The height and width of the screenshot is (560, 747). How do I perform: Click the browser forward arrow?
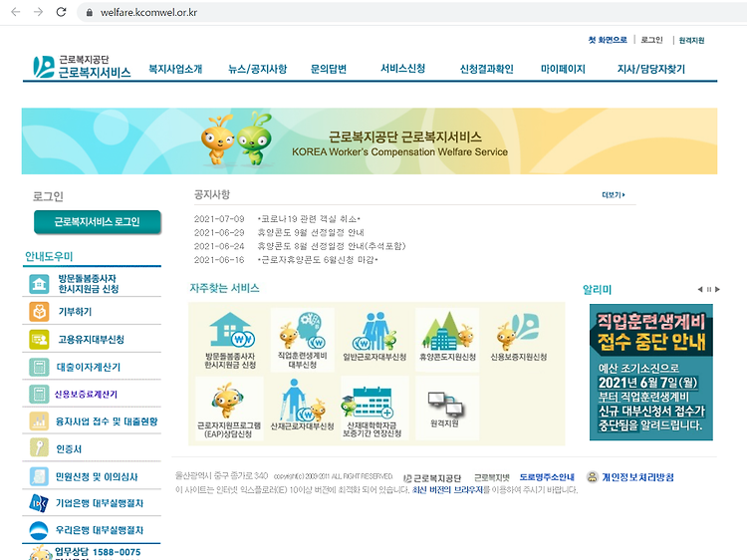[x=38, y=12]
